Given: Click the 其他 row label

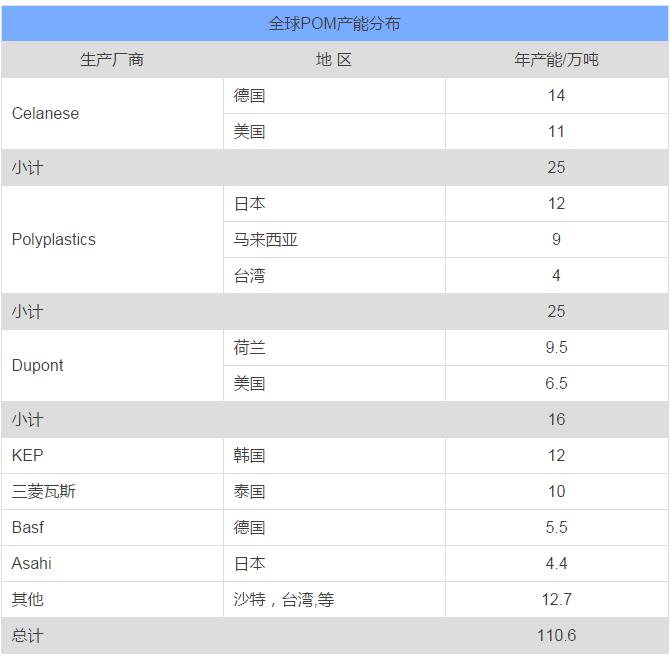Looking at the screenshot, I should pos(28,599).
